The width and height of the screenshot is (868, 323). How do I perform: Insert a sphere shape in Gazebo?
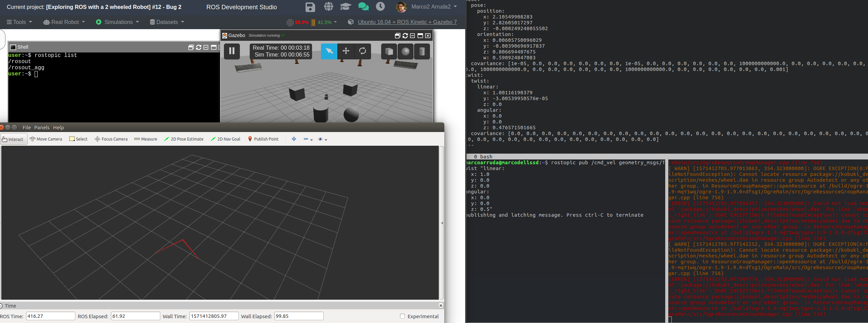[x=406, y=51]
